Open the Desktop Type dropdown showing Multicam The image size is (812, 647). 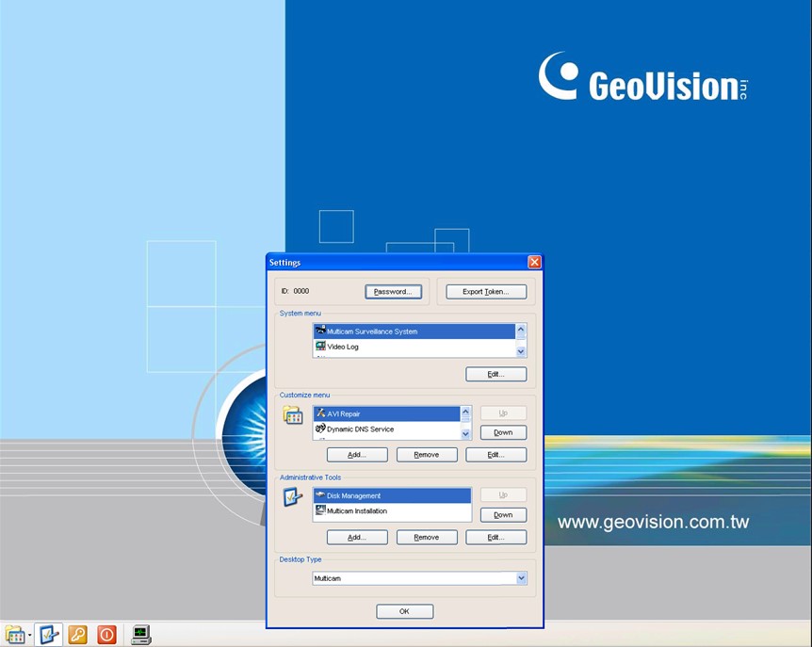click(419, 578)
